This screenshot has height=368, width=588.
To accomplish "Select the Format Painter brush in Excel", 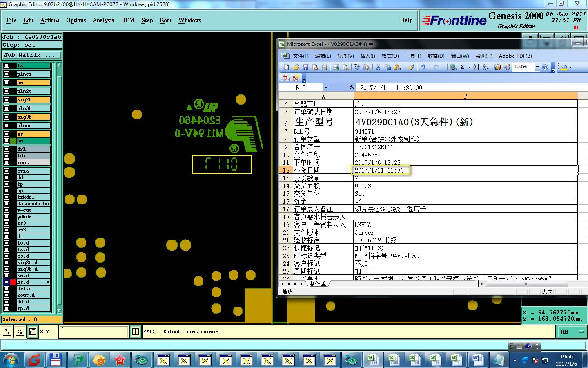I will (412, 67).
